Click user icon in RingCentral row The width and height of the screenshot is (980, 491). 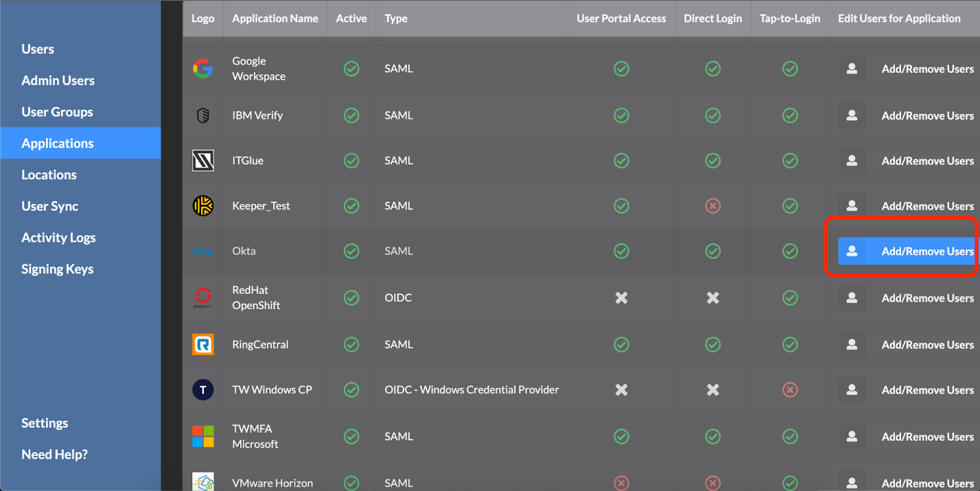tap(852, 345)
